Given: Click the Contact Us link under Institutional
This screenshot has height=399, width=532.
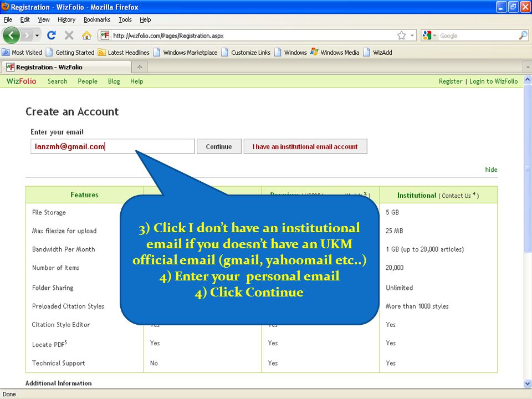Looking at the screenshot, I should click(456, 196).
